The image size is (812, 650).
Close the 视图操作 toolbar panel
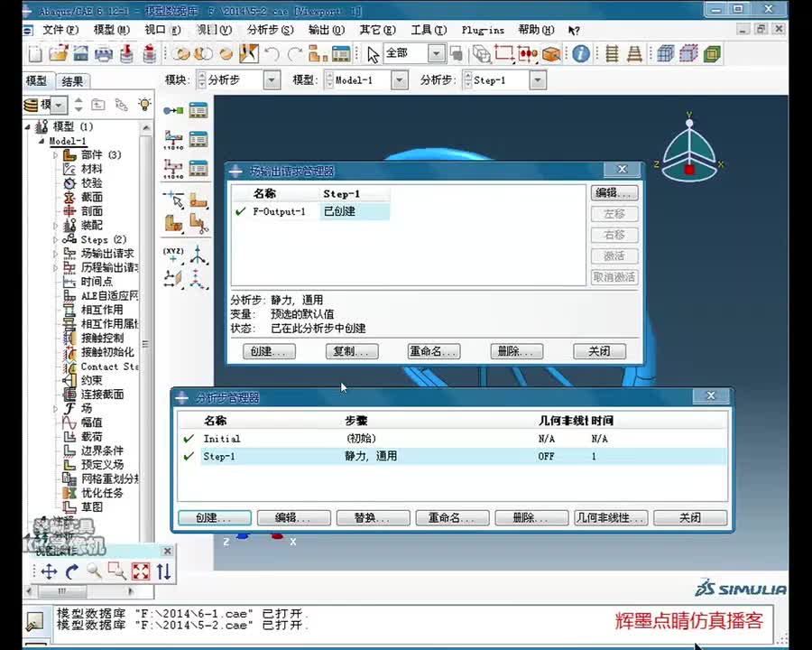[167, 551]
